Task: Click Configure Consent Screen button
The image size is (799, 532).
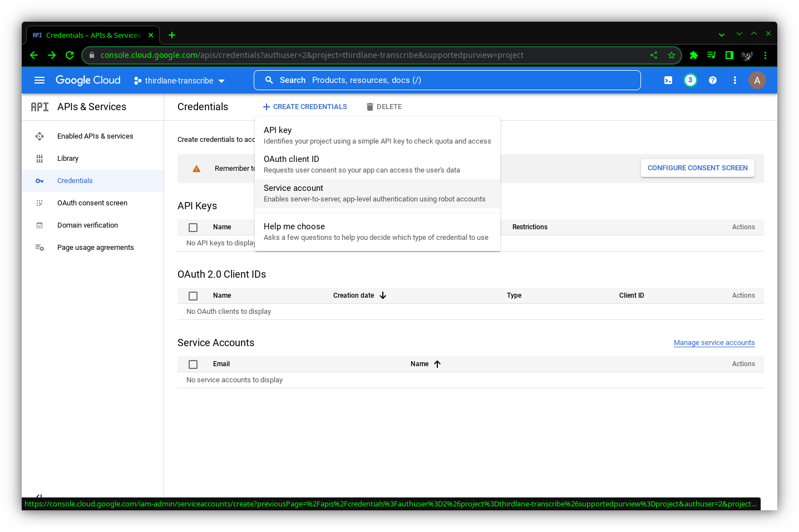Action: coord(698,168)
